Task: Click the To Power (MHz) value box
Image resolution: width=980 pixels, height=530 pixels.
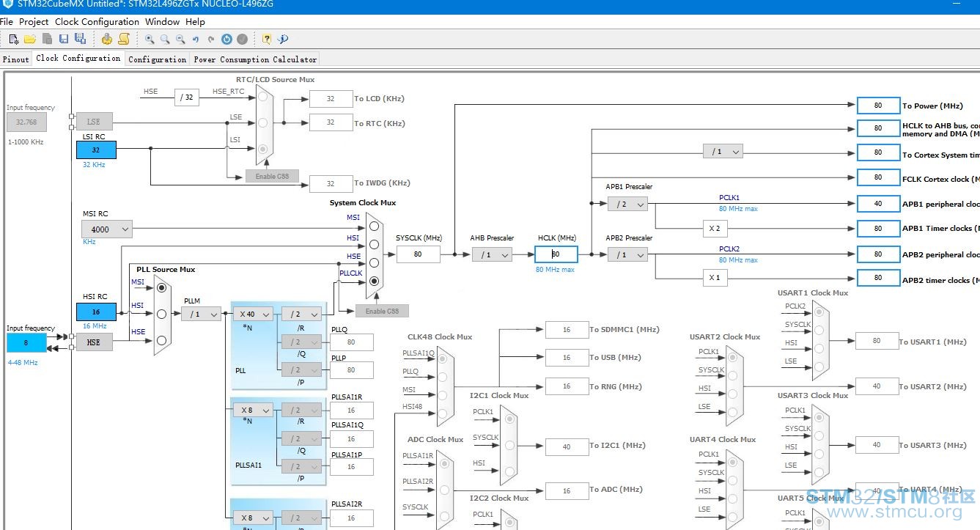Action: click(878, 106)
